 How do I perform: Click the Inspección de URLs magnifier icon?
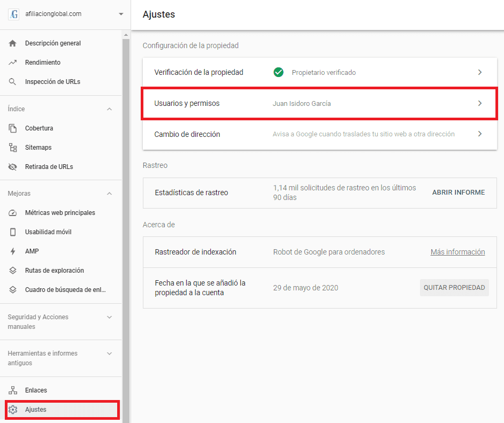coord(12,82)
